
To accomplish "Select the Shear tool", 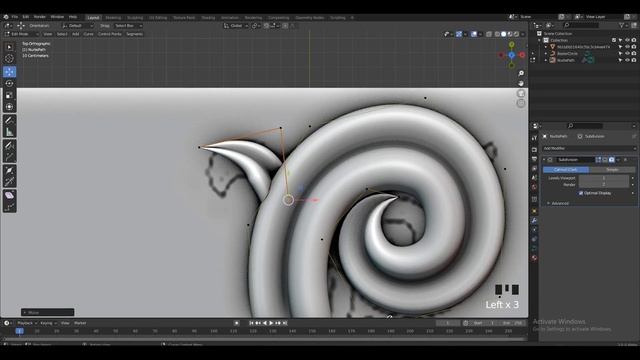I will [x=9, y=195].
